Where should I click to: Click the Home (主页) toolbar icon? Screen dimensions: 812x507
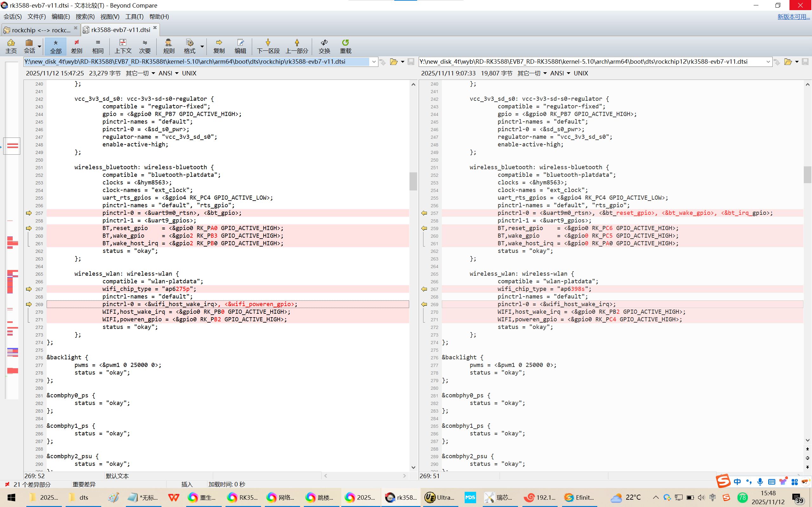pos(11,46)
